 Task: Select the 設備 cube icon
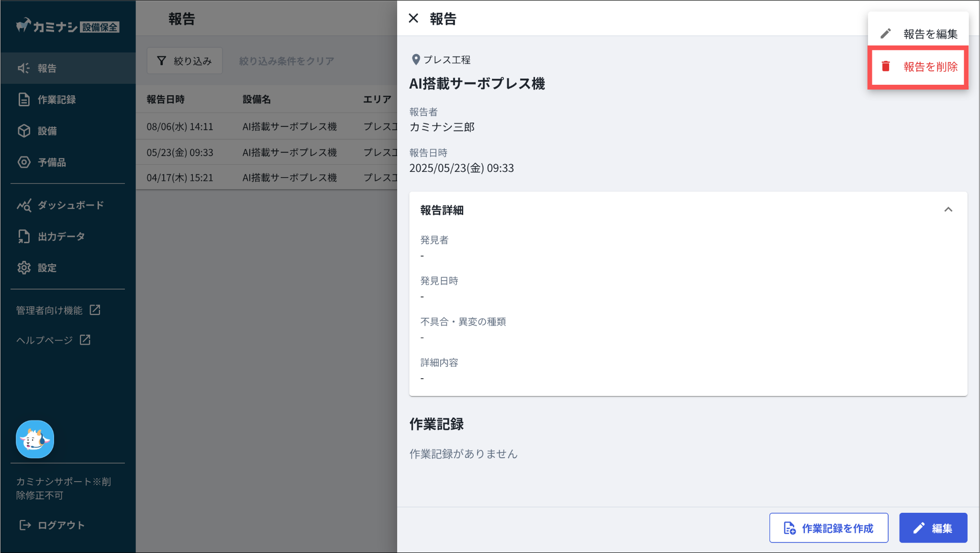24,131
